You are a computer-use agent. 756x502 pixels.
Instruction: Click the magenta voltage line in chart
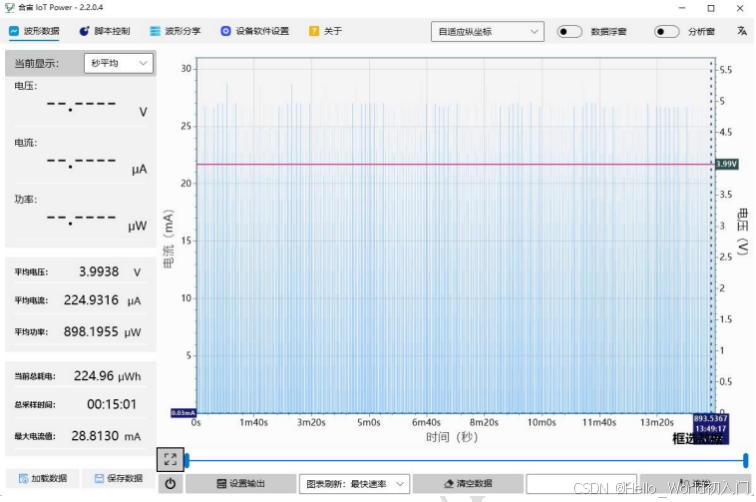(455, 164)
